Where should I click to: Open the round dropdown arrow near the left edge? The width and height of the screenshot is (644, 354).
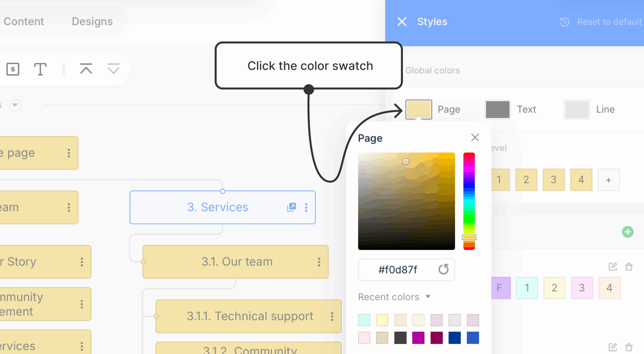click(15, 105)
